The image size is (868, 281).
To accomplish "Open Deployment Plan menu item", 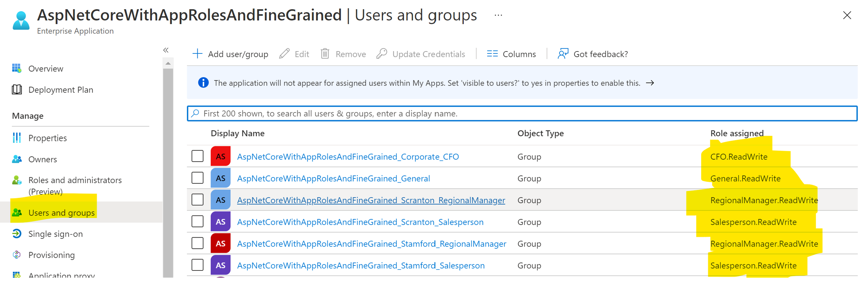I will (x=61, y=90).
